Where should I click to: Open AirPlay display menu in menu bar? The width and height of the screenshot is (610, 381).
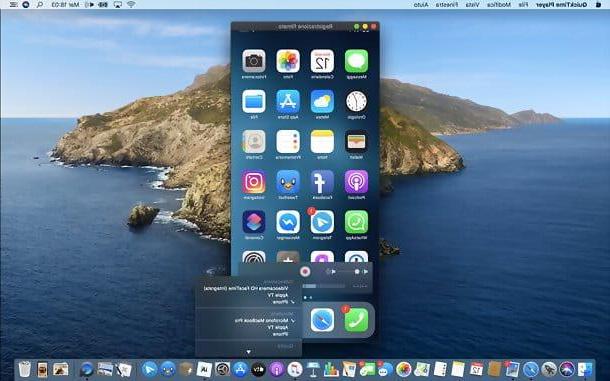(117, 5)
